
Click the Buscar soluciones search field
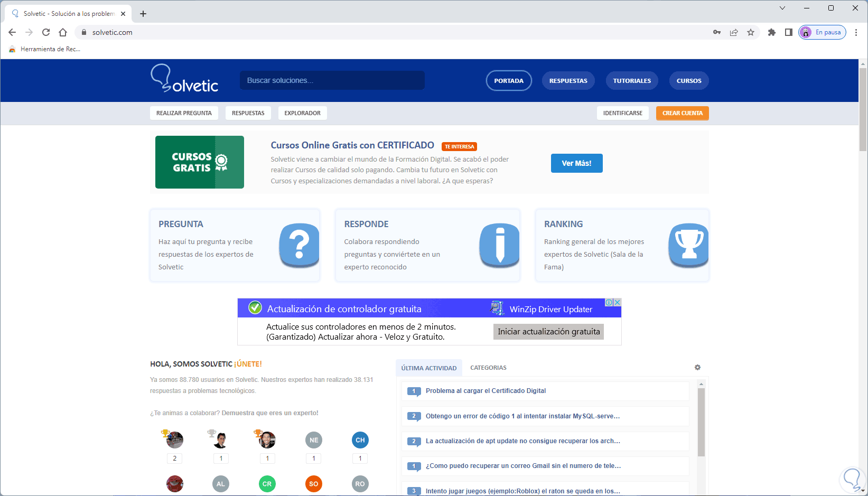tap(332, 80)
